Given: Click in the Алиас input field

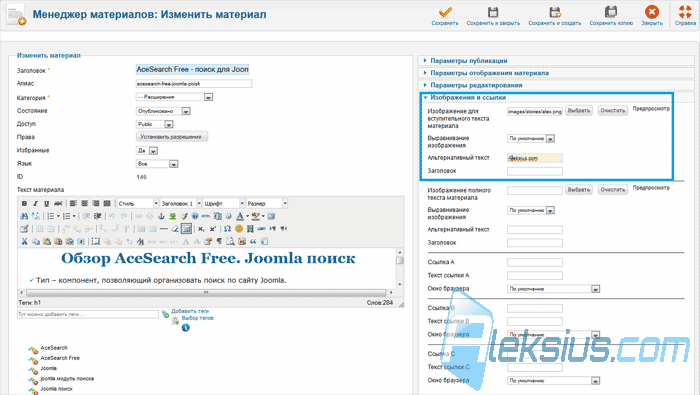Looking at the screenshot, I should pyautogui.click(x=194, y=83).
